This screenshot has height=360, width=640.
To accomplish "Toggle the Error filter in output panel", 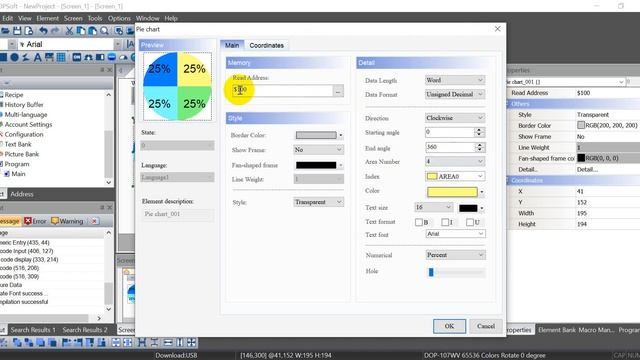I will (x=35, y=221).
